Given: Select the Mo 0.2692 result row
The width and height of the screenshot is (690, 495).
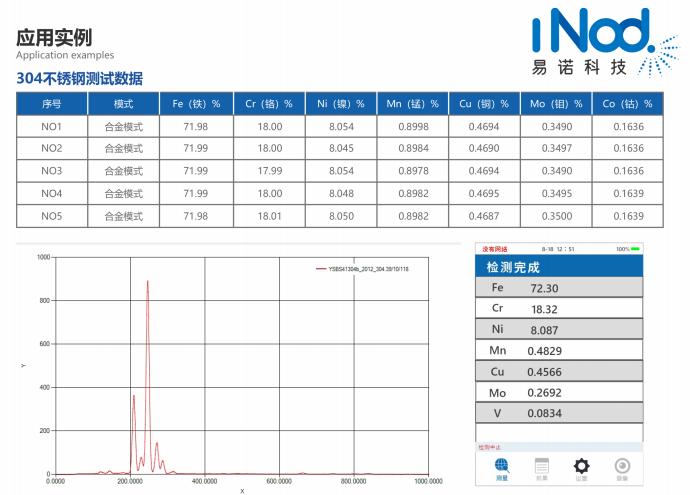Looking at the screenshot, I should (x=559, y=392).
